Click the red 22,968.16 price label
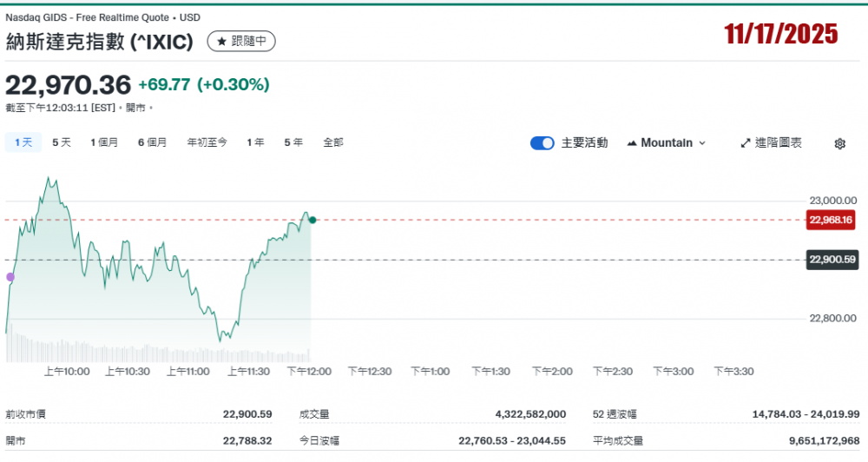Image resolution: width=868 pixels, height=462 pixels. coord(832,220)
